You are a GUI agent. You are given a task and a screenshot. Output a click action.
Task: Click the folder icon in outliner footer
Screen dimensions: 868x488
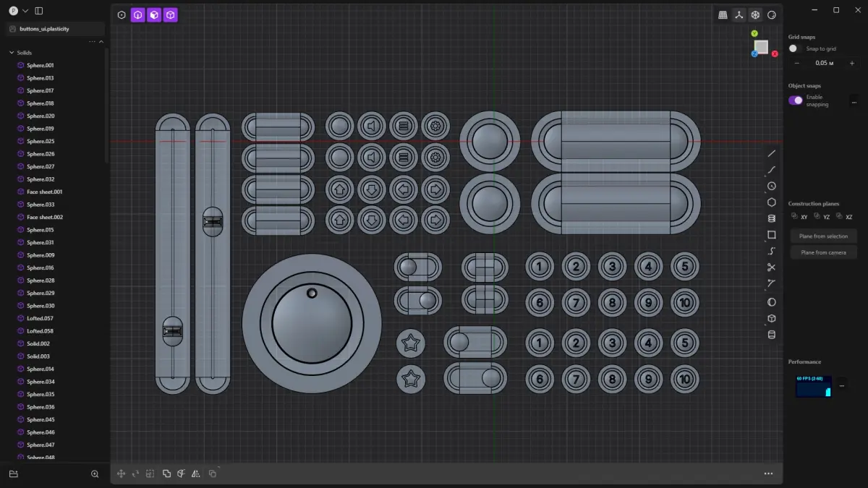(x=13, y=474)
